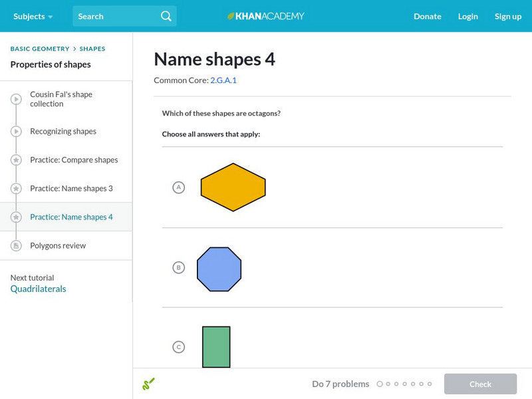This screenshot has height=399, width=532.
Task: Open the SHAPES breadcrumb
Action: click(93, 48)
